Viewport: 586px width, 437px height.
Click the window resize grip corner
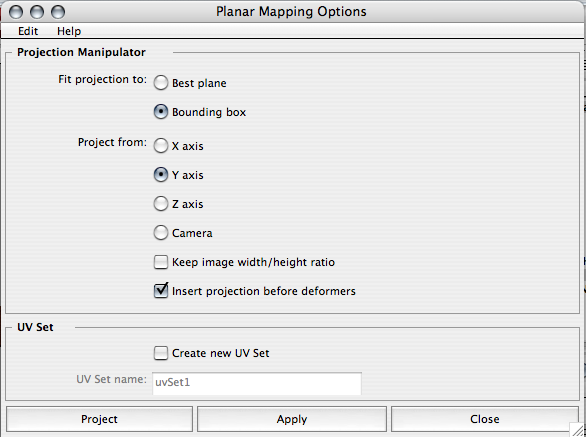[x=578, y=430]
